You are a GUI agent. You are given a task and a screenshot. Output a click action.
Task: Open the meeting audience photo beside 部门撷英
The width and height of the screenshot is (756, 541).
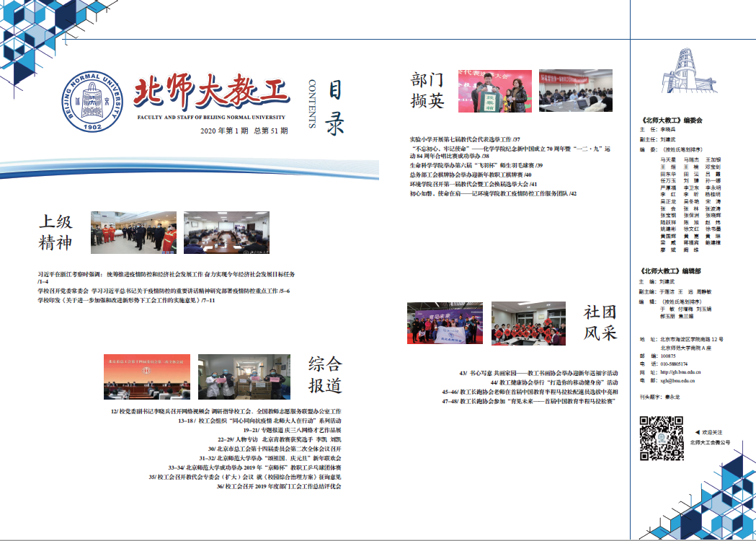click(x=575, y=89)
